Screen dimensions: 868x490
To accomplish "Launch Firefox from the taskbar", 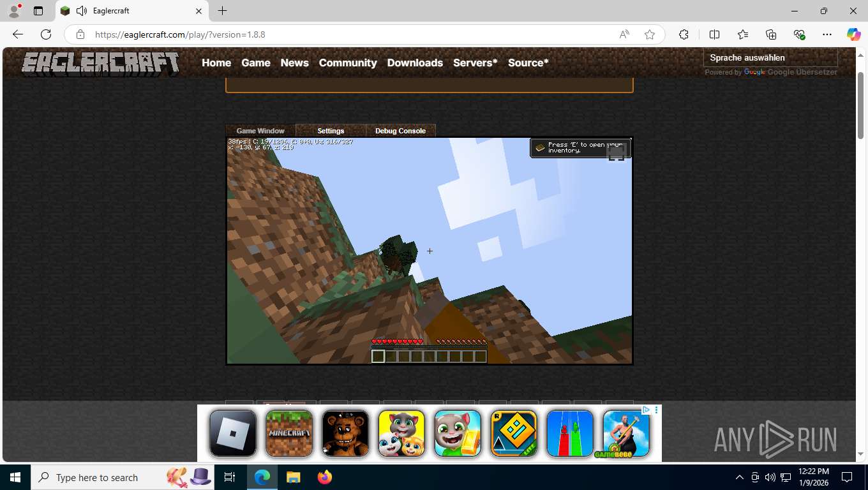I will coord(325,477).
